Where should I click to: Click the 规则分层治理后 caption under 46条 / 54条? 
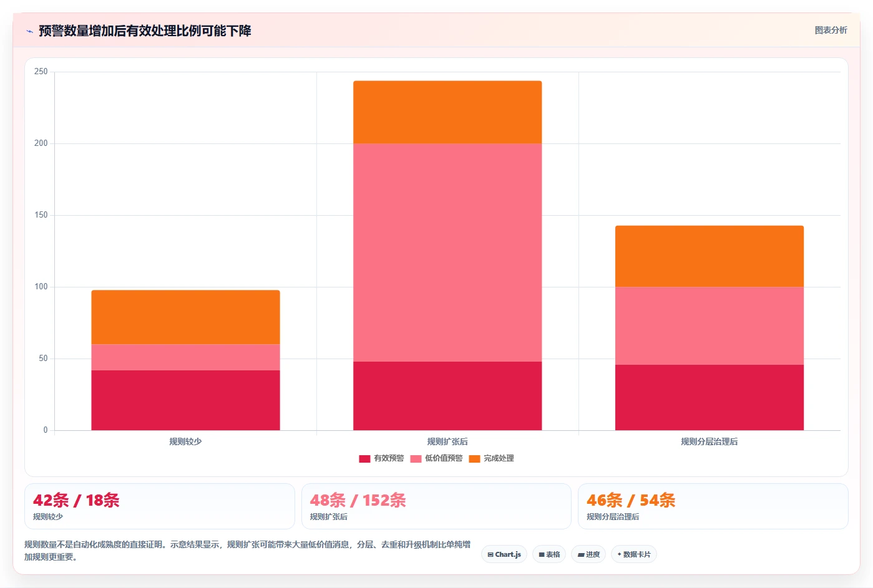click(x=613, y=517)
